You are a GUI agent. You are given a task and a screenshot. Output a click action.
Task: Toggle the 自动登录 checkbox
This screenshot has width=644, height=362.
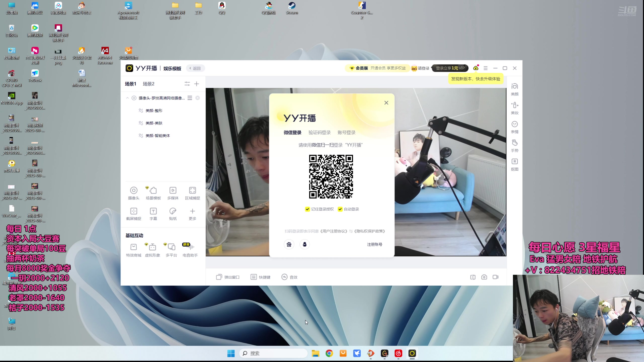point(340,209)
